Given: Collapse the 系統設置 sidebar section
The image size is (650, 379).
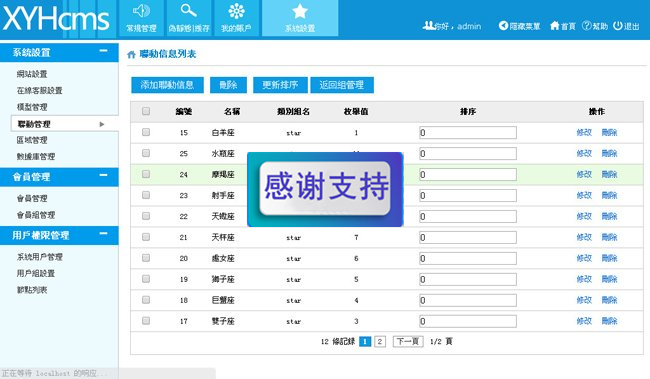Looking at the screenshot, I should 103,51.
